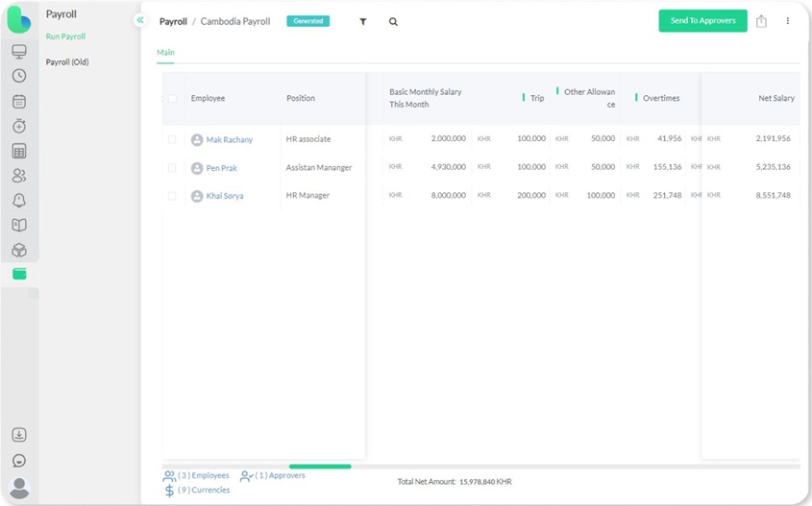Open the notification bell icon in sidebar

click(19, 201)
